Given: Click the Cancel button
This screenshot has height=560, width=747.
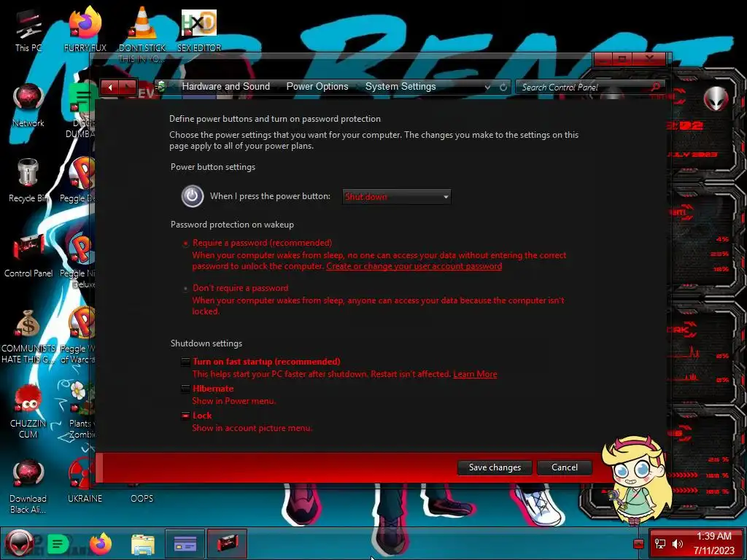Looking at the screenshot, I should click(565, 467).
